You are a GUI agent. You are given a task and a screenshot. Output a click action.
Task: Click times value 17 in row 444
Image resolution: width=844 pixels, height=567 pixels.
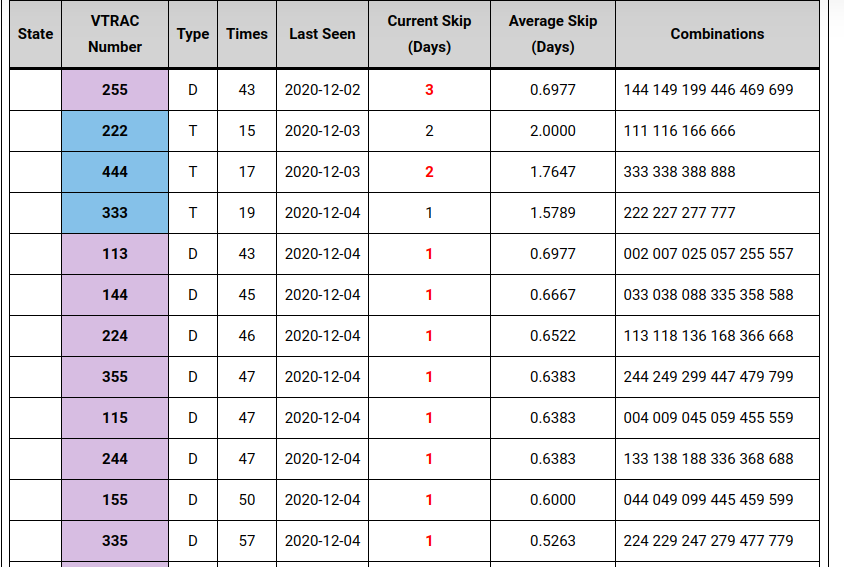pos(247,172)
